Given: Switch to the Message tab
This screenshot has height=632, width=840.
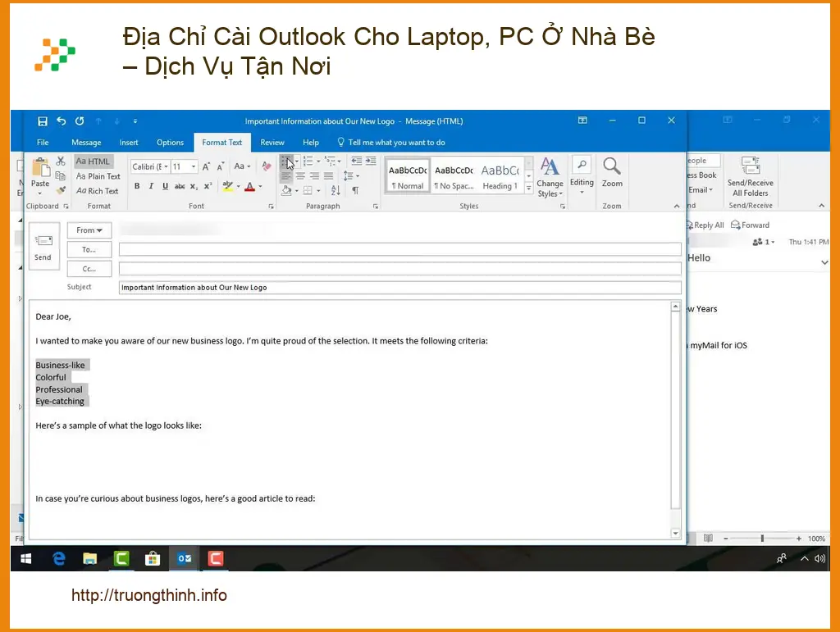Looking at the screenshot, I should 86,143.
